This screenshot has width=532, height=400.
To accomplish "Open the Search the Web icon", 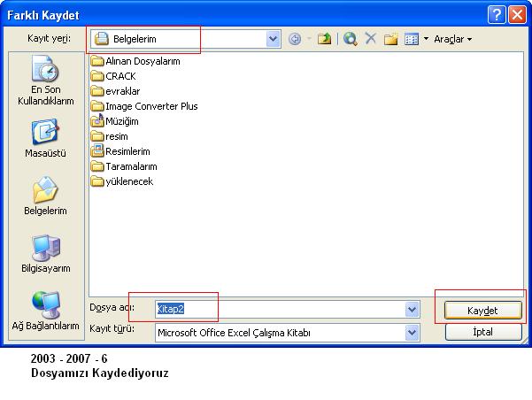I will [x=351, y=39].
